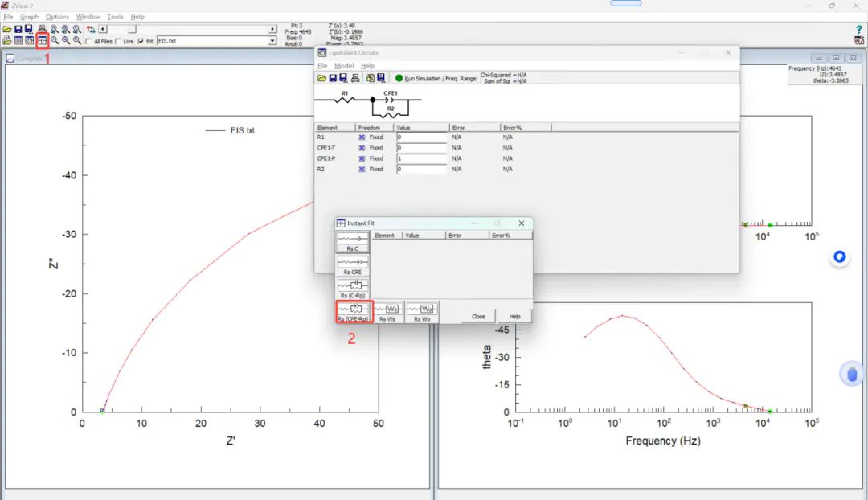Image resolution: width=868 pixels, height=500 pixels.
Task: Open the Model menu in Equivalent Circuits
Action: tap(343, 66)
